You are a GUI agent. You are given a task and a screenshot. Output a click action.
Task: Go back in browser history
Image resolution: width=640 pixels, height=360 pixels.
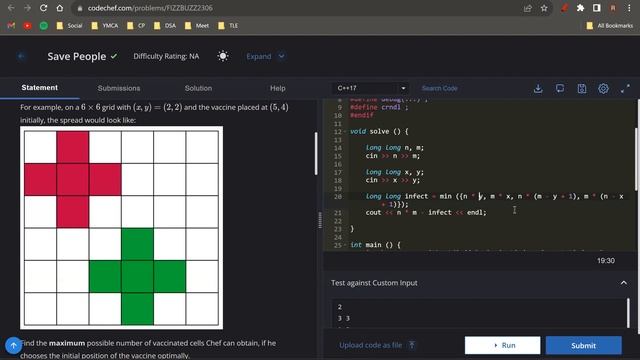[11, 8]
